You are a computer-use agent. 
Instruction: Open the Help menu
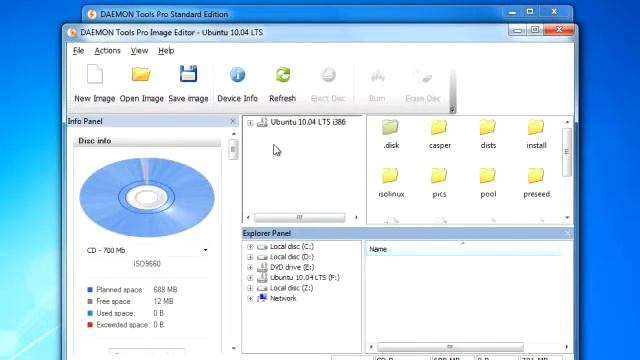coord(166,51)
